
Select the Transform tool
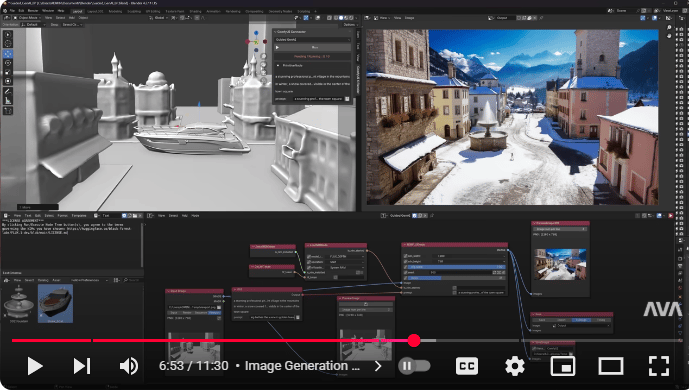coord(8,81)
